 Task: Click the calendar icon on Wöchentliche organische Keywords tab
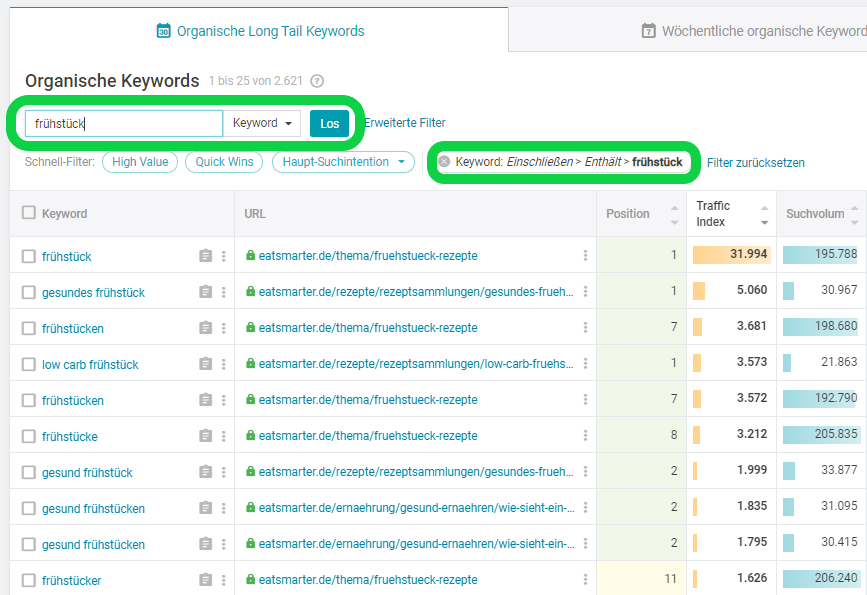click(649, 30)
